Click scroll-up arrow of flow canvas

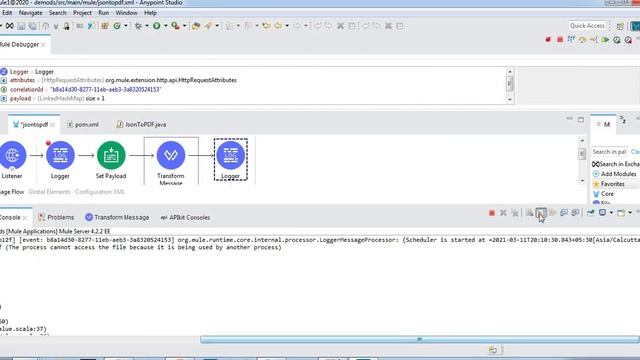click(x=582, y=141)
